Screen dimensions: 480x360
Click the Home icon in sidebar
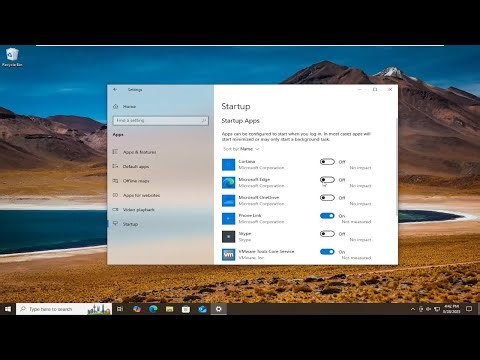(x=116, y=106)
